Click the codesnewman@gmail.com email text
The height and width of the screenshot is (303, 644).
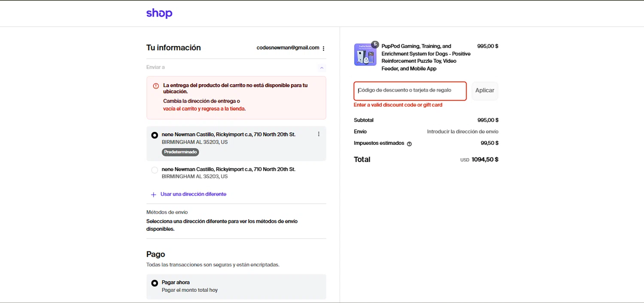click(288, 48)
